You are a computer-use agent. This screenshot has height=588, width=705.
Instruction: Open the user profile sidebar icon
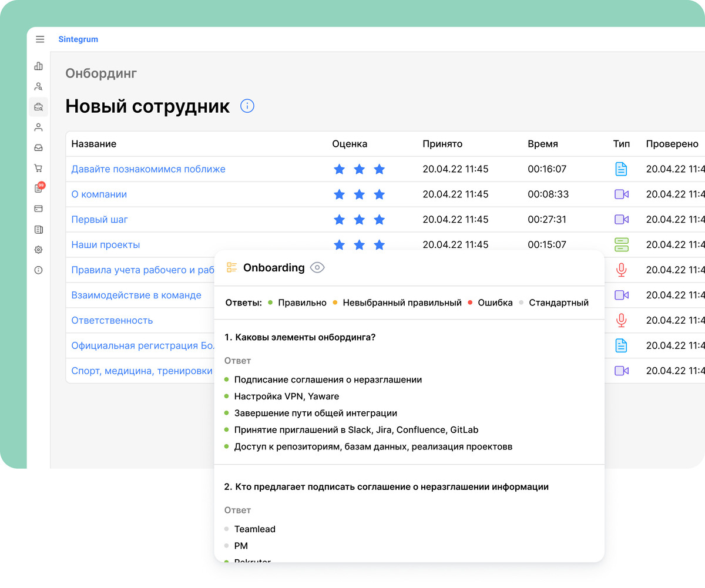(x=39, y=127)
